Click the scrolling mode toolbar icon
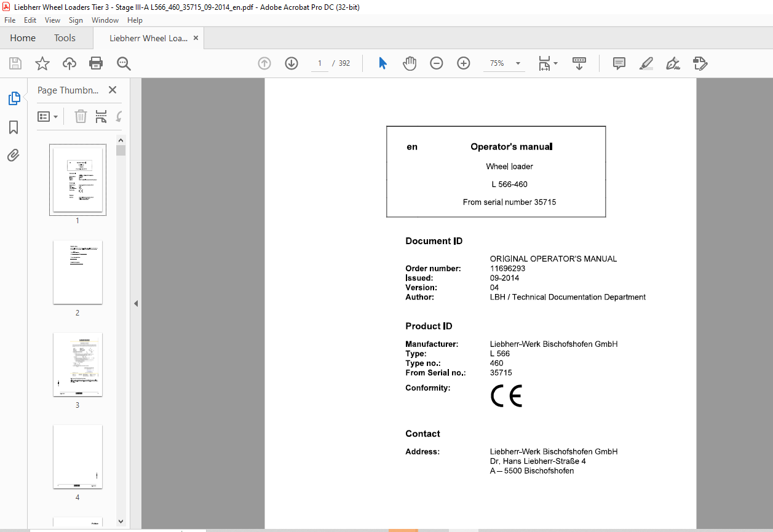Image resolution: width=773 pixels, height=532 pixels. click(579, 63)
